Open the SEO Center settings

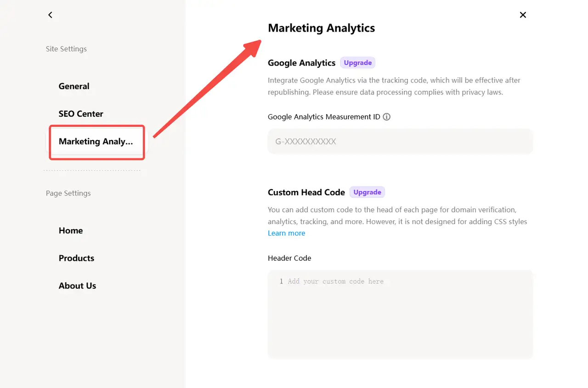[81, 114]
